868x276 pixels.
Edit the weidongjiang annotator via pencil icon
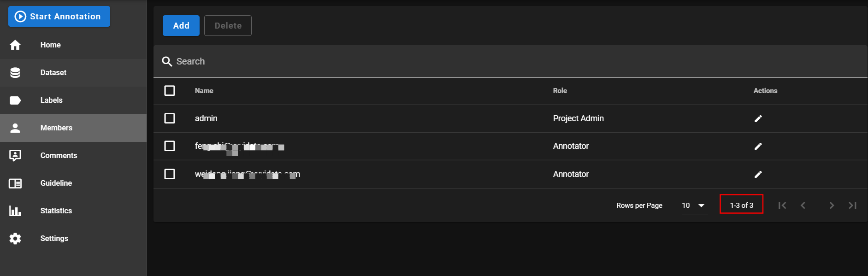[x=758, y=174]
